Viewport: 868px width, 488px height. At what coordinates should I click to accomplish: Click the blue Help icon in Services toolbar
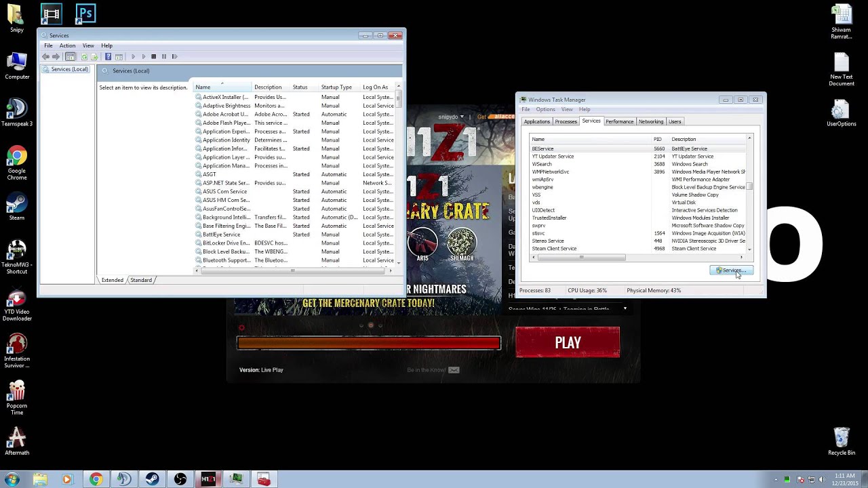pyautogui.click(x=108, y=57)
